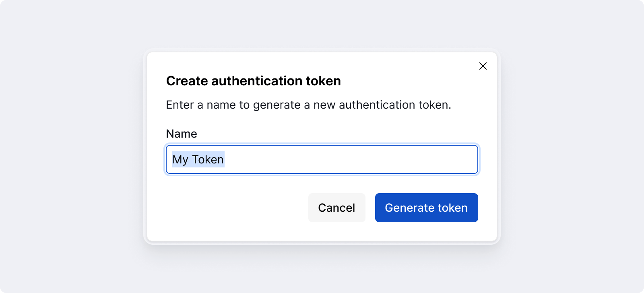
Task: Click the highlighted My Token value
Action: click(198, 159)
